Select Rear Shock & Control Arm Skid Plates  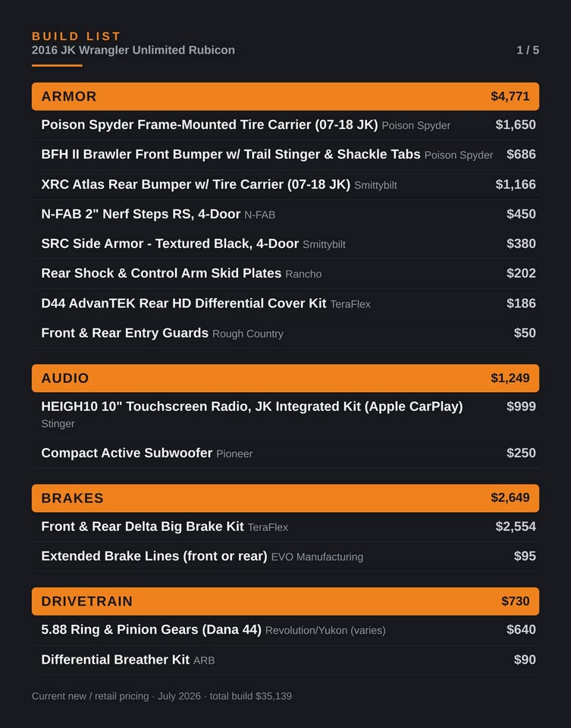(x=285, y=274)
